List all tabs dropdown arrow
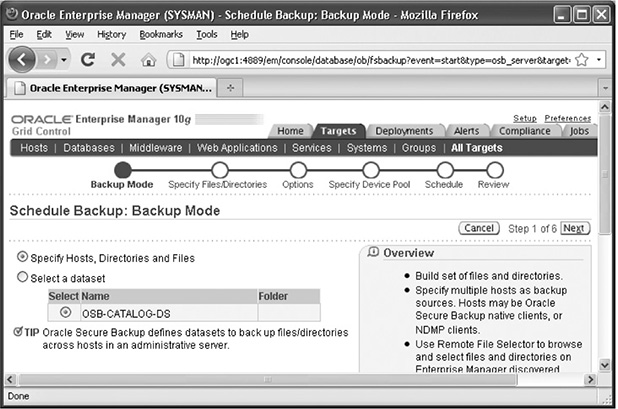The width and height of the screenshot is (618, 409). 605,88
